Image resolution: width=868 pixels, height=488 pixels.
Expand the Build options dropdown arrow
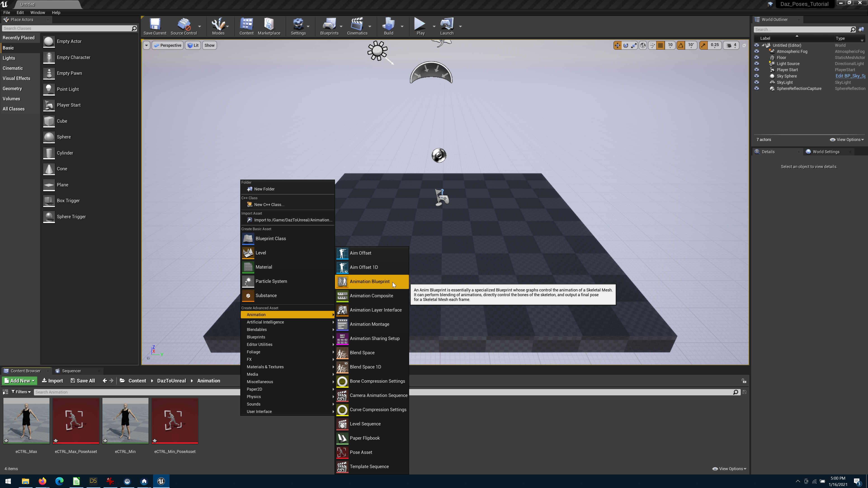coord(402,26)
